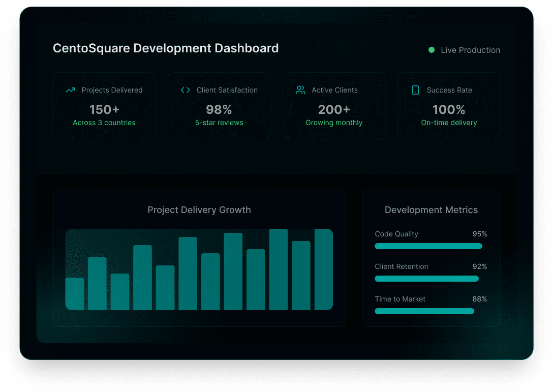Screen dimensions: 553x392
Task: Click the CentoSquare Development Dashboard title
Action: point(166,48)
